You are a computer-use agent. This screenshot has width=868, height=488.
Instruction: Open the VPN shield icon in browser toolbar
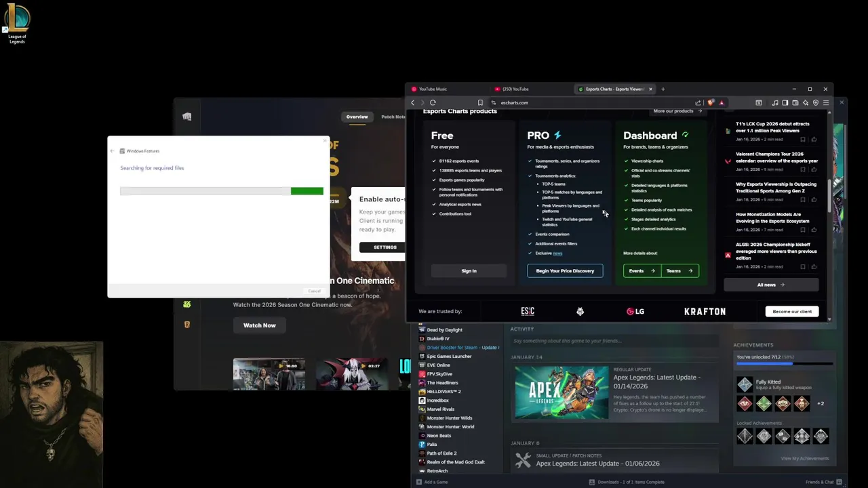[x=815, y=102]
